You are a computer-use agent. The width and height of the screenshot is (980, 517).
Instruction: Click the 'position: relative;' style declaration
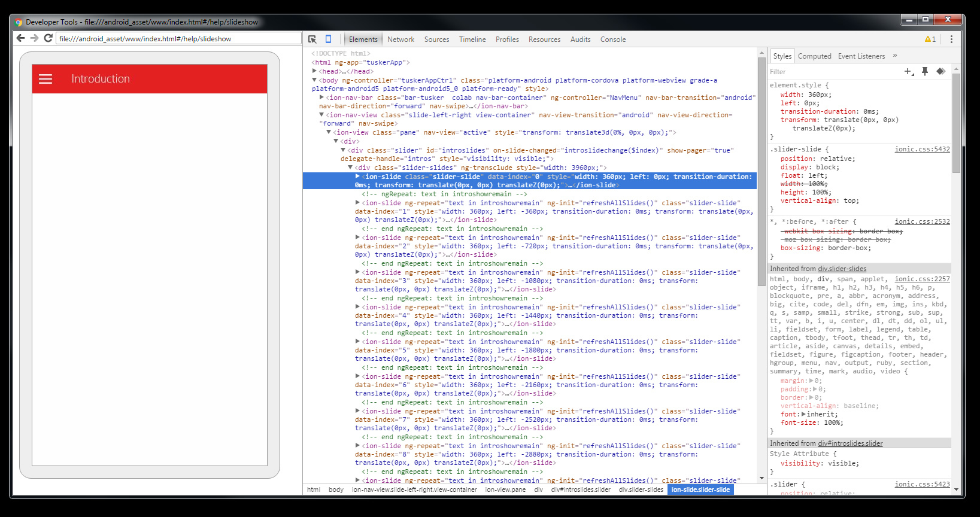pos(818,159)
